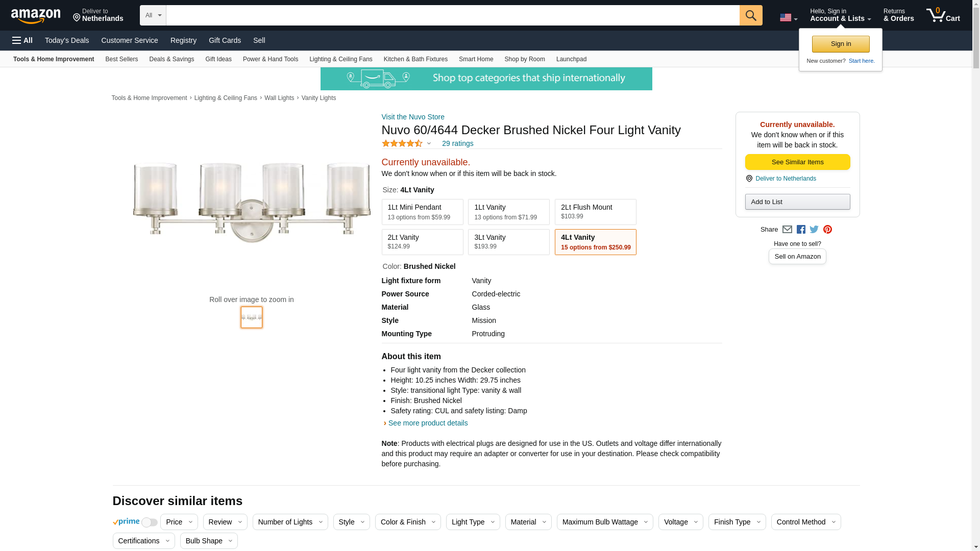Viewport: 980px width, 551px height.
Task: Select the vanity light product thumbnail
Action: point(252,317)
